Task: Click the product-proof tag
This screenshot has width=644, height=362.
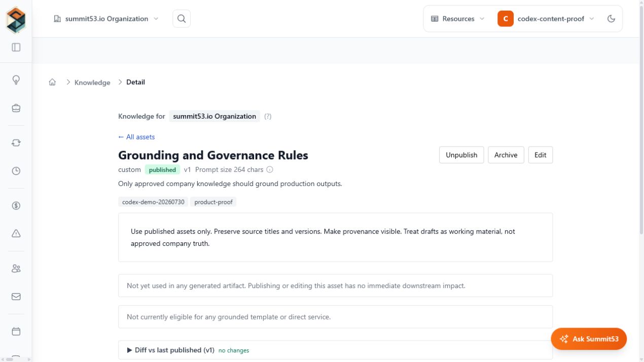Action: [213, 202]
